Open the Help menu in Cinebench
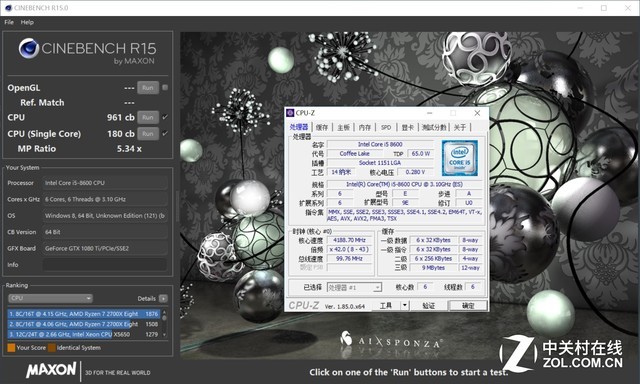640x384 pixels. pos(27,22)
